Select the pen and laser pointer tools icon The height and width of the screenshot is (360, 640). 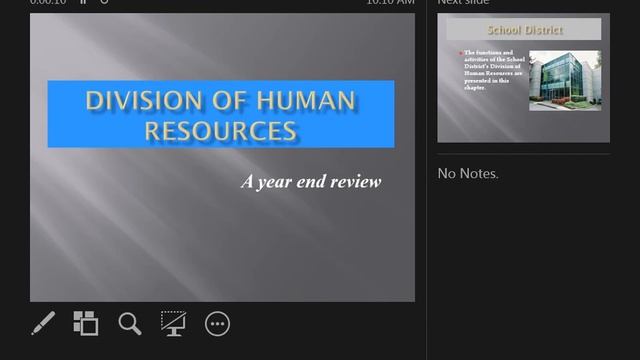[x=43, y=323]
